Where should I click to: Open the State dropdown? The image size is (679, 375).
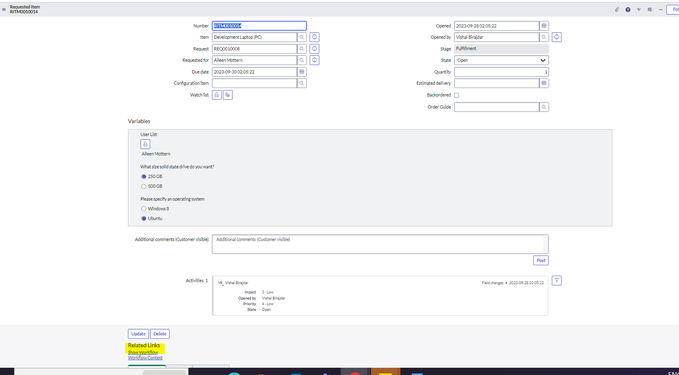point(501,60)
